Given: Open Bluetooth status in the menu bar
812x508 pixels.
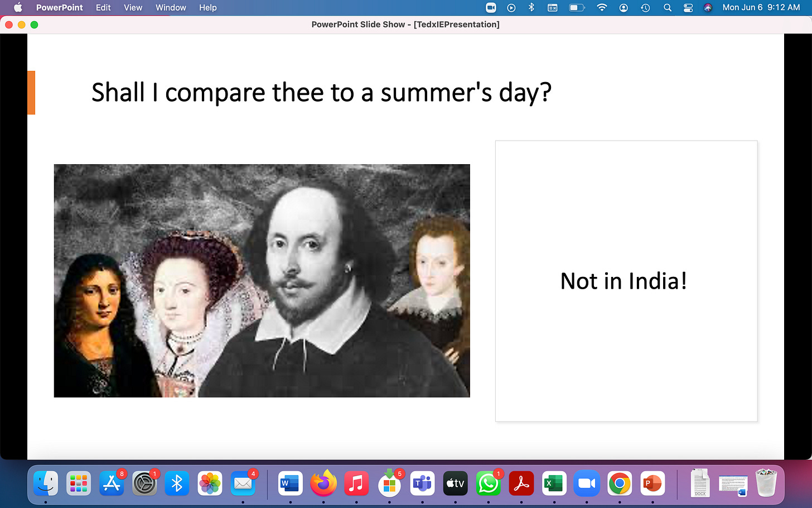Looking at the screenshot, I should pyautogui.click(x=531, y=7).
